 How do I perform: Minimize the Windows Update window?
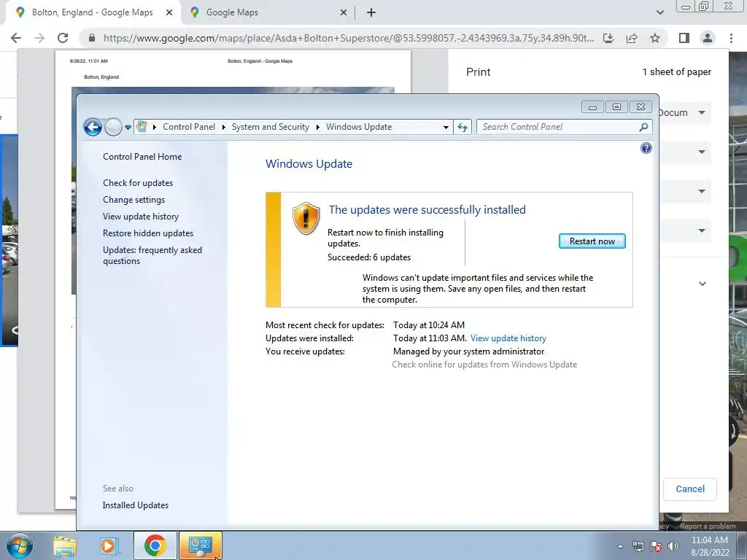point(592,107)
